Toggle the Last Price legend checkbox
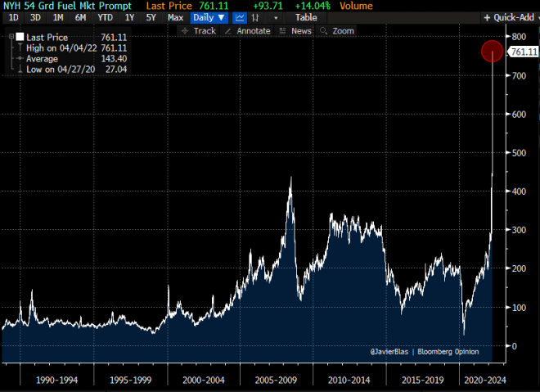540x392 pixels. tap(19, 38)
